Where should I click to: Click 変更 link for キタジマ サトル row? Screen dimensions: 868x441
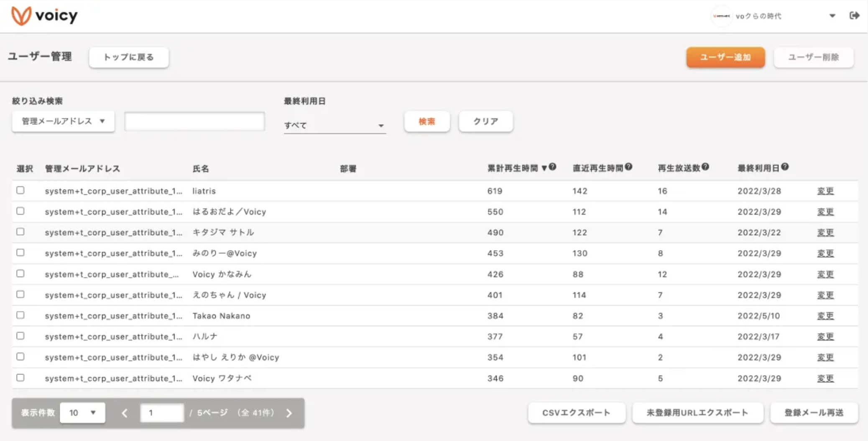pos(825,232)
